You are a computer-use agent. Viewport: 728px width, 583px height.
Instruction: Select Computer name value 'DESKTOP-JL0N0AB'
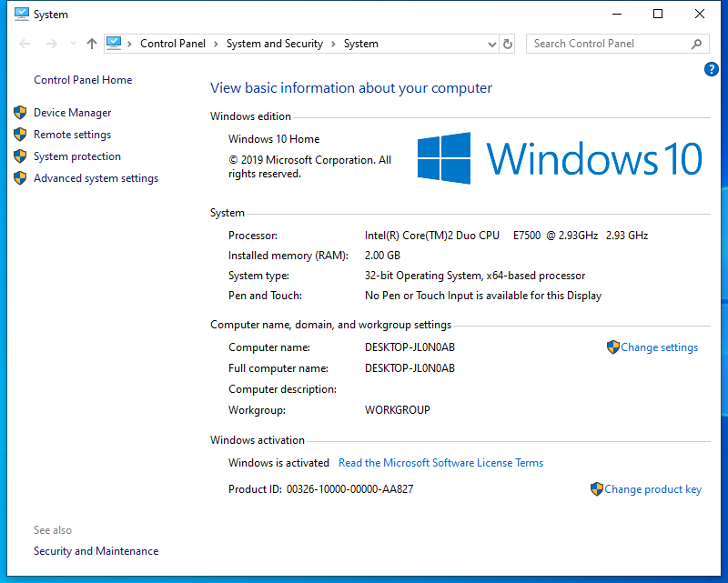[x=410, y=347]
